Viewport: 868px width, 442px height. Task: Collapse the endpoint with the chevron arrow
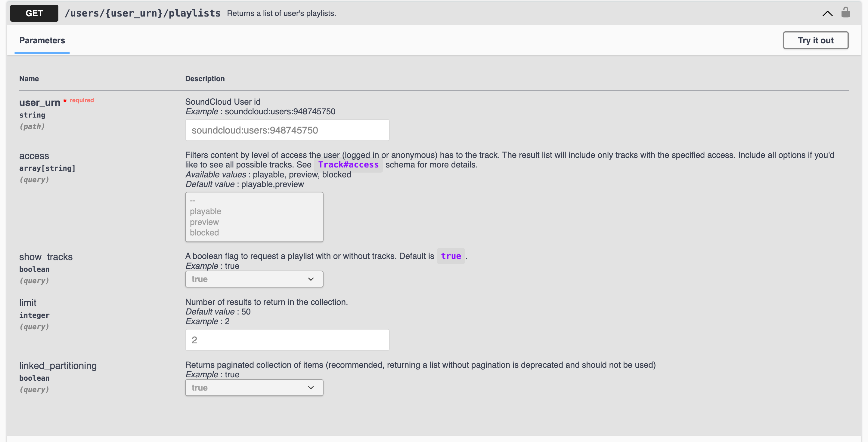(827, 14)
